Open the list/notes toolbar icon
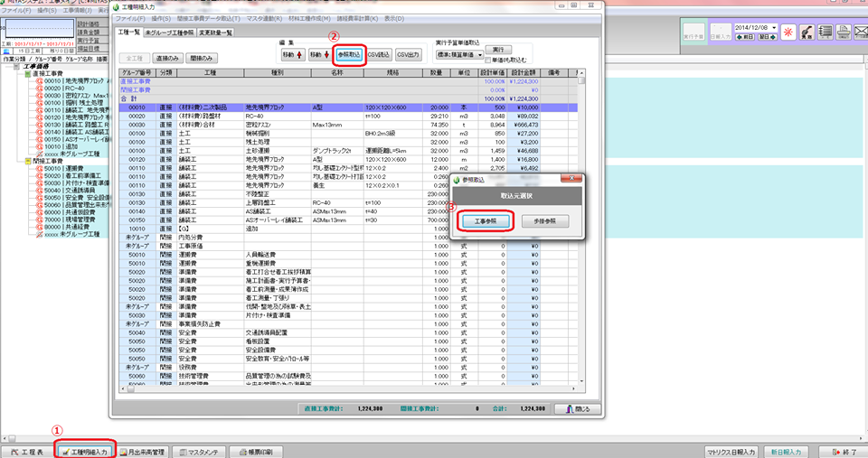The image size is (868, 458). (x=825, y=33)
